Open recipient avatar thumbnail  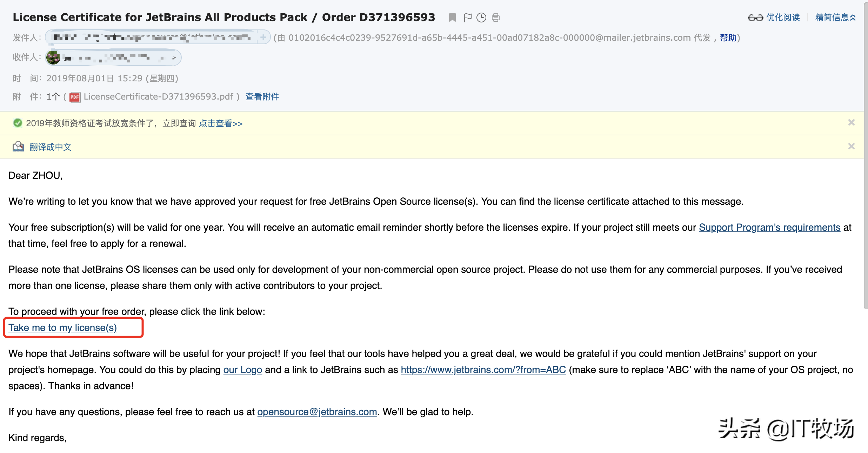[53, 58]
